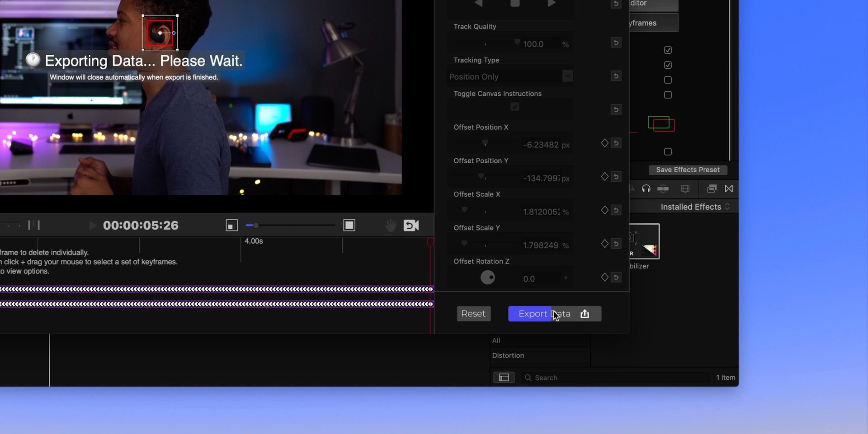The height and width of the screenshot is (434, 868).
Task: Click Save Effects Preset
Action: 688,170
